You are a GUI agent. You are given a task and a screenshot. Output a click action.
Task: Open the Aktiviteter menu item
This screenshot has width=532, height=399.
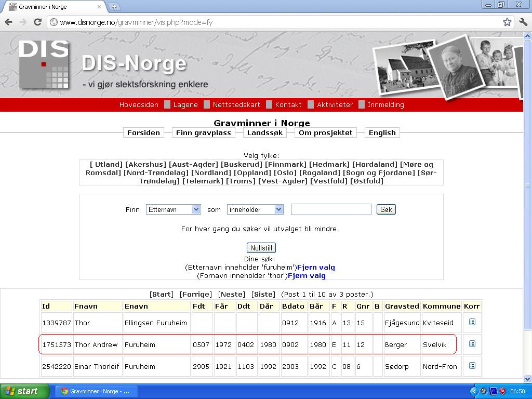point(335,104)
